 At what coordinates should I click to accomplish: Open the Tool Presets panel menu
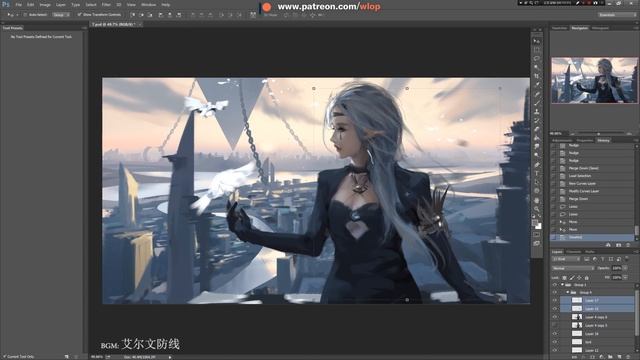coord(84,28)
